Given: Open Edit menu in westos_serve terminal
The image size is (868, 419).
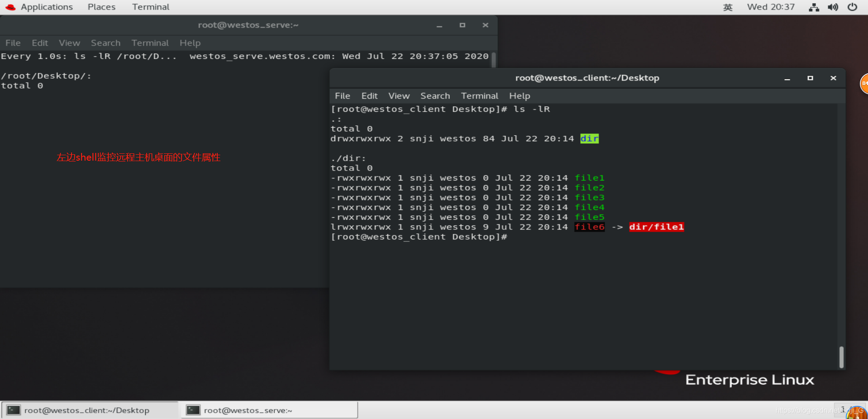Looking at the screenshot, I should click(x=40, y=43).
